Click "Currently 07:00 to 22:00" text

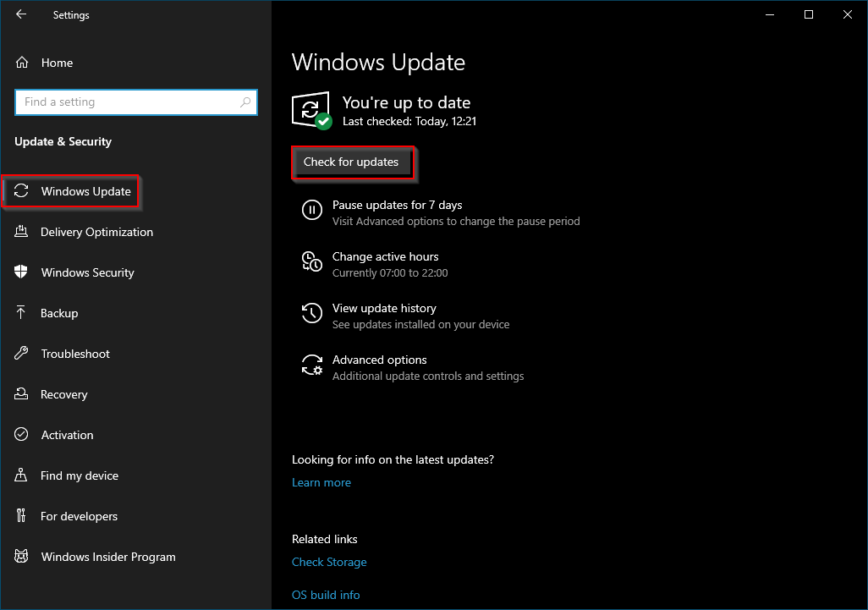[x=390, y=273]
